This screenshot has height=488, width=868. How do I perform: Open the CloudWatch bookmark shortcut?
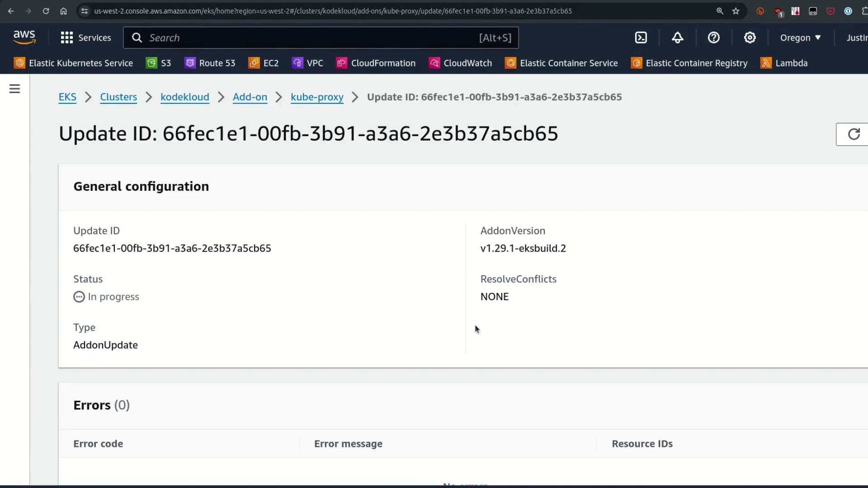pyautogui.click(x=460, y=63)
